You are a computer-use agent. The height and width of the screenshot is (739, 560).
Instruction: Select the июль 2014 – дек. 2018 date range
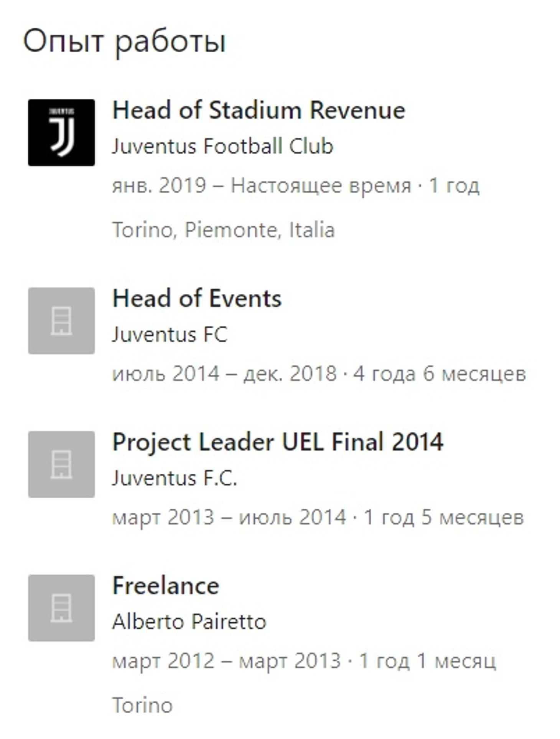pos(224,374)
